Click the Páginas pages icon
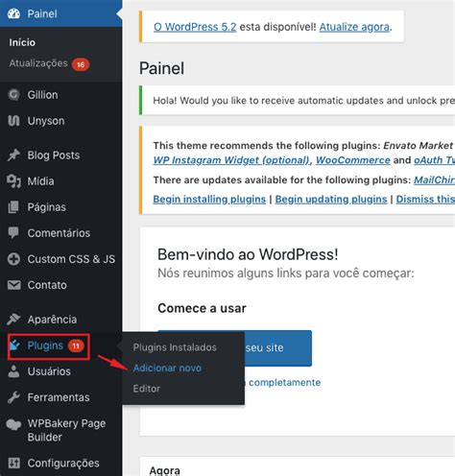The image size is (455, 476). coord(13,207)
